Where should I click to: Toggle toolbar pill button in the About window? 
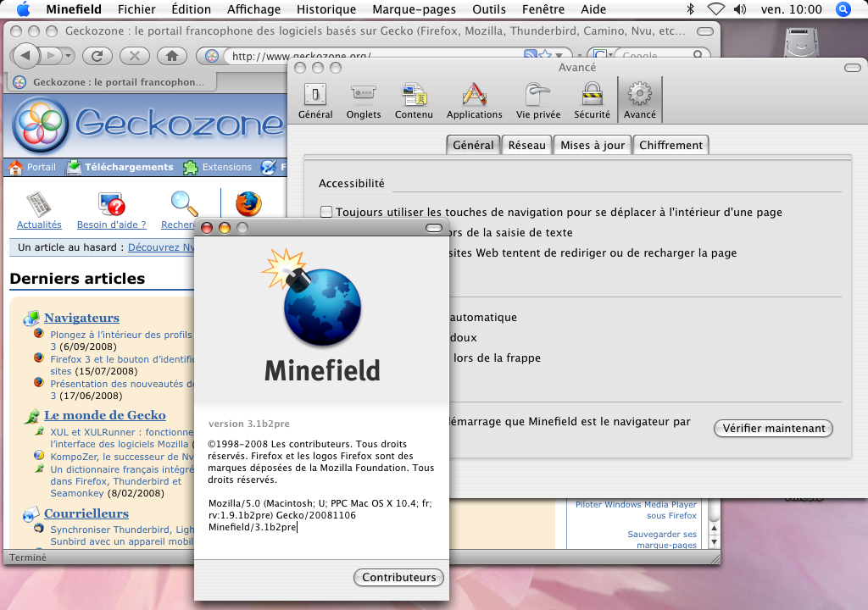[x=434, y=228]
